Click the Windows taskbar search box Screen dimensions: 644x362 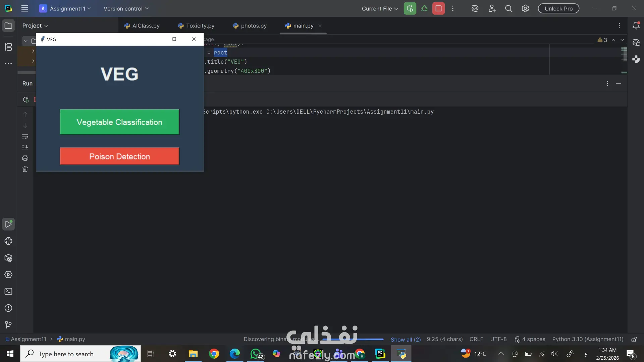pos(66,354)
